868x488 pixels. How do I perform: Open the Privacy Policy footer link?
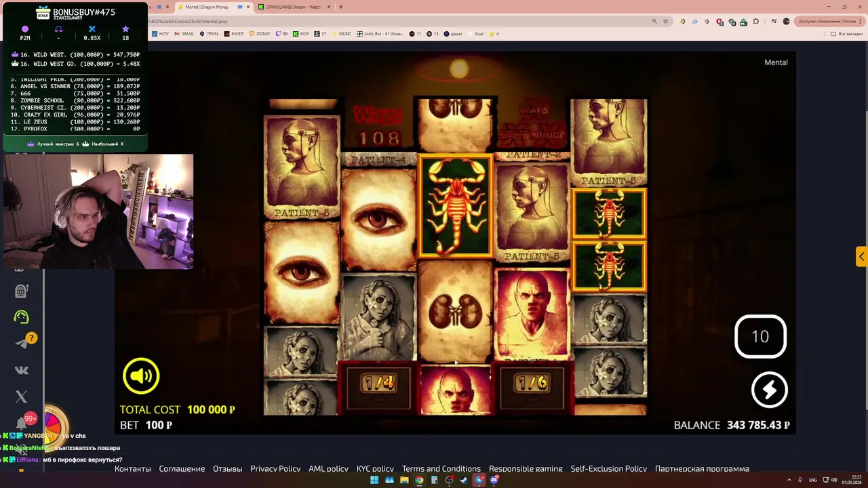point(275,468)
